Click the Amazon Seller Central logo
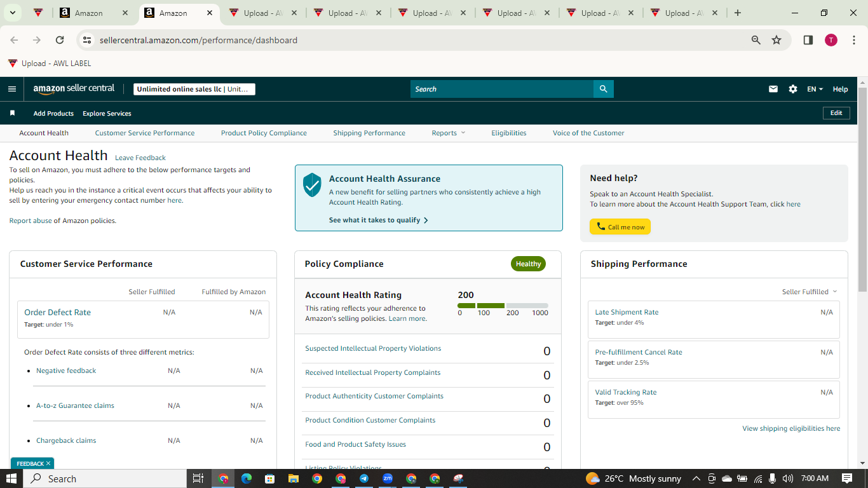868x488 pixels. pyautogui.click(x=74, y=89)
